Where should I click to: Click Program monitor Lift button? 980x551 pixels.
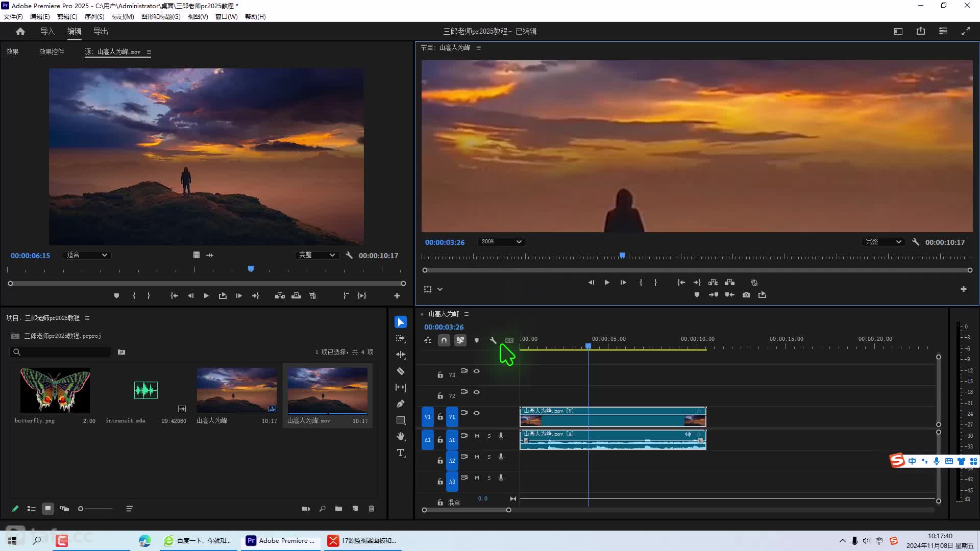pyautogui.click(x=714, y=283)
